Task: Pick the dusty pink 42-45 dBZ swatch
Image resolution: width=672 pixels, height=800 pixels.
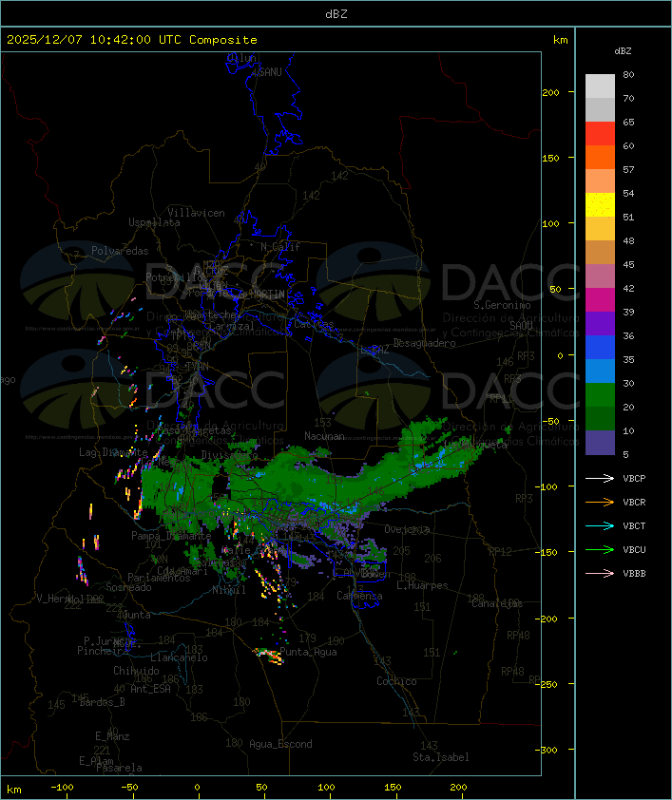Action: pyautogui.click(x=600, y=276)
